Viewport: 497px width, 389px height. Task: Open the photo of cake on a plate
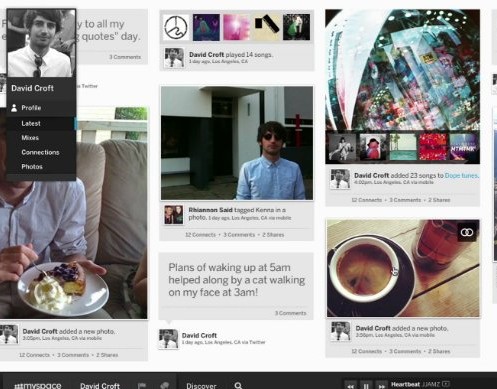[x=74, y=213]
